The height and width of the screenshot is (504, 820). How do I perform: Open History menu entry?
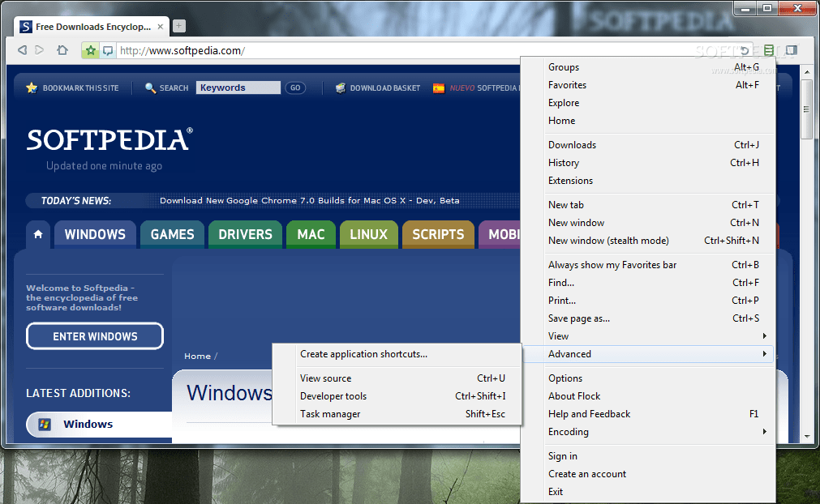pos(649,162)
